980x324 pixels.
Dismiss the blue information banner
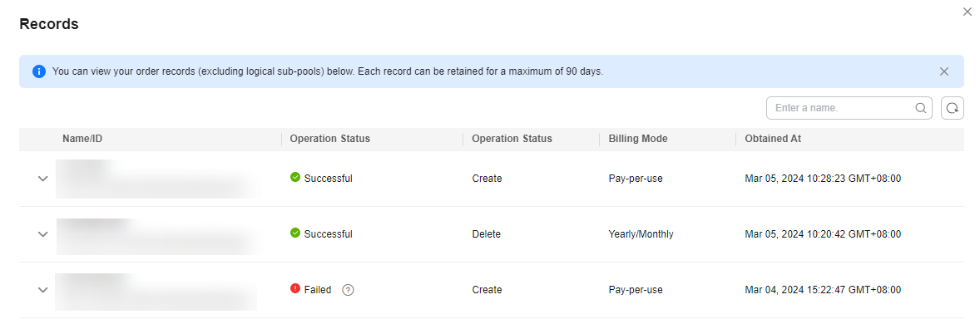tap(943, 71)
